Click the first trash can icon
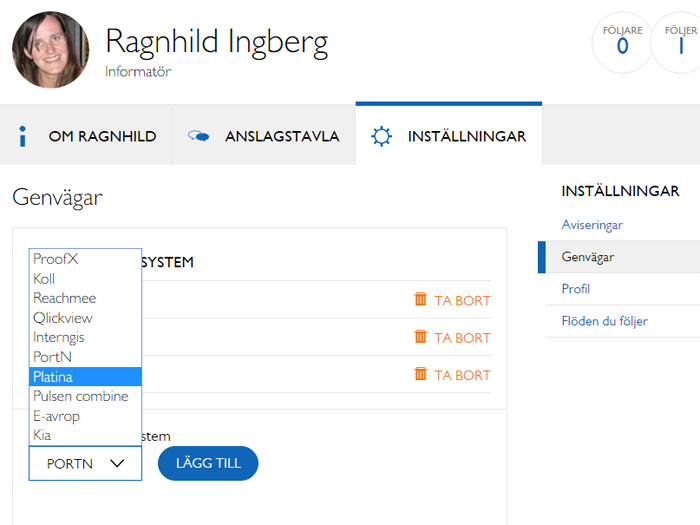Viewport: 700px width, 525px height. click(x=420, y=299)
